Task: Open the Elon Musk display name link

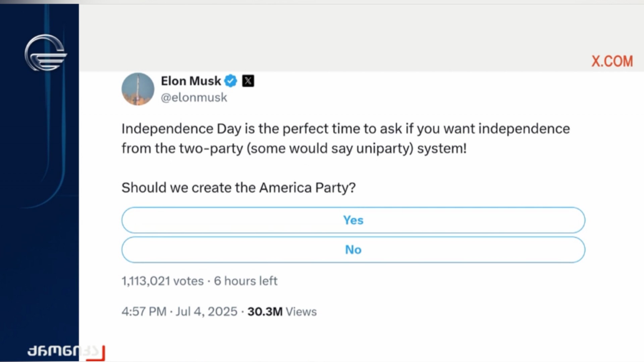Action: point(191,81)
